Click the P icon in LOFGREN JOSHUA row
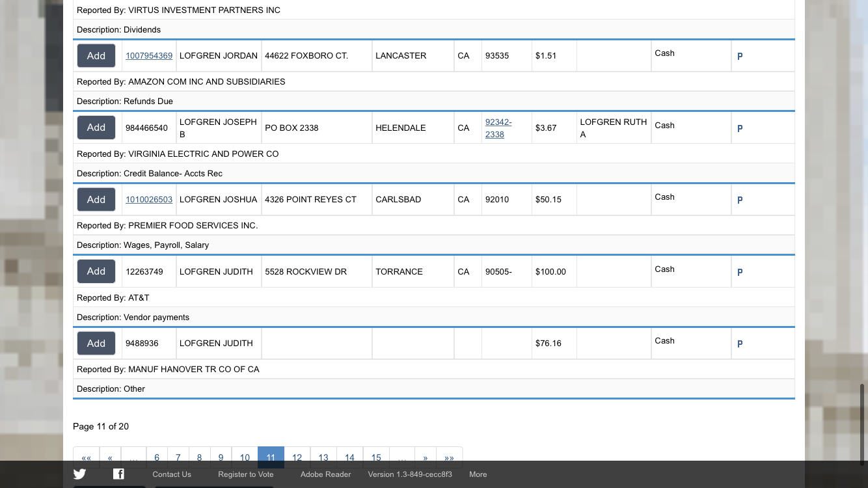 (740, 200)
